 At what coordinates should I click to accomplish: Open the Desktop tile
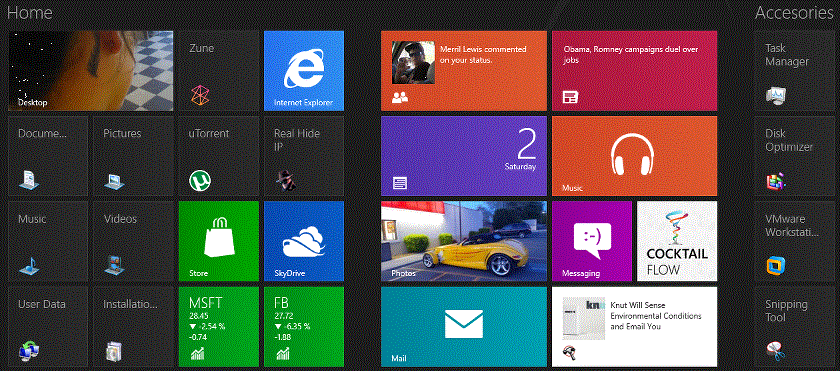tap(91, 71)
